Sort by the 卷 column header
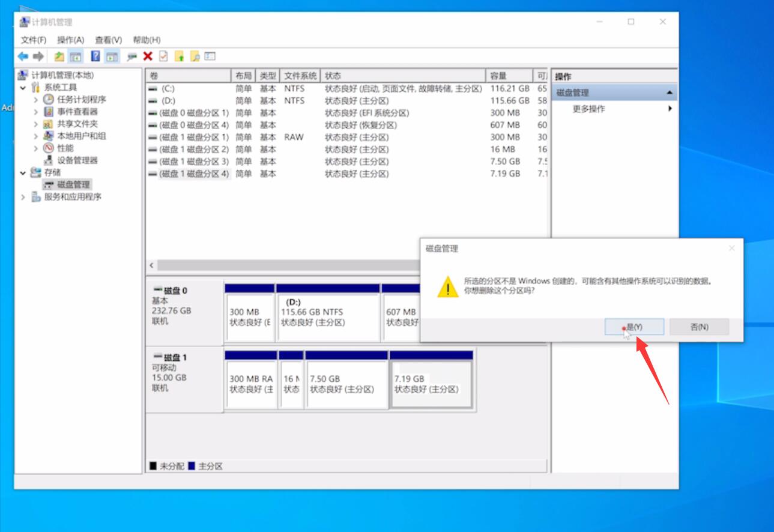Image resolution: width=774 pixels, height=532 pixels. tap(188, 76)
